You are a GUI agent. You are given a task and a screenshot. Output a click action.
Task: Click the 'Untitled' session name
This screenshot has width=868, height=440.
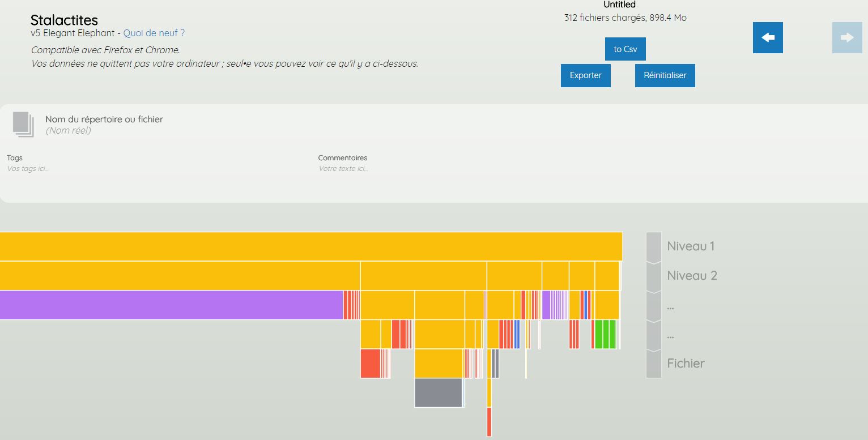coord(619,5)
